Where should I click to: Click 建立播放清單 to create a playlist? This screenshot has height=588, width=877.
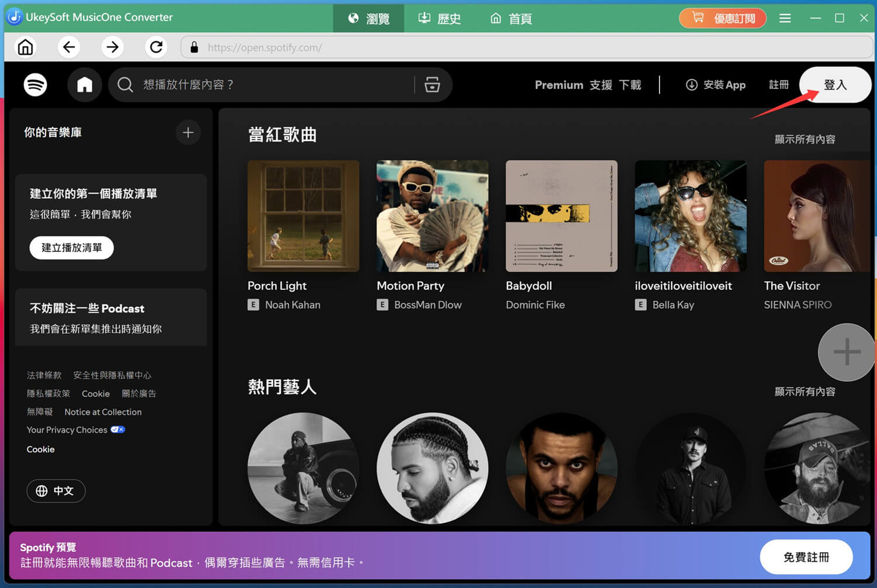point(71,248)
